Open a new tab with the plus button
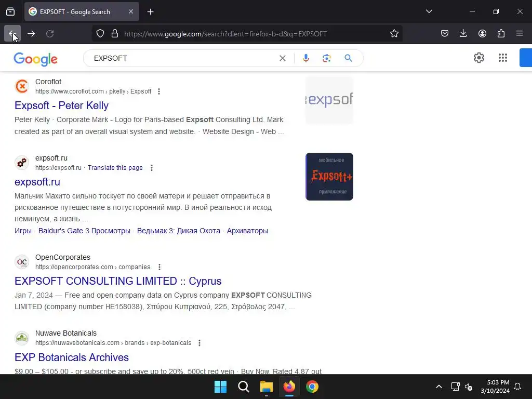The width and height of the screenshot is (532, 399). pos(151,12)
